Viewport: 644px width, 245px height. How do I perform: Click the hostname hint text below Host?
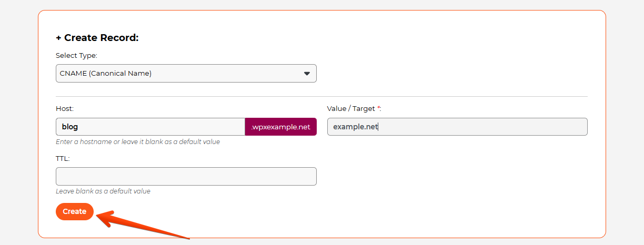[x=138, y=142]
